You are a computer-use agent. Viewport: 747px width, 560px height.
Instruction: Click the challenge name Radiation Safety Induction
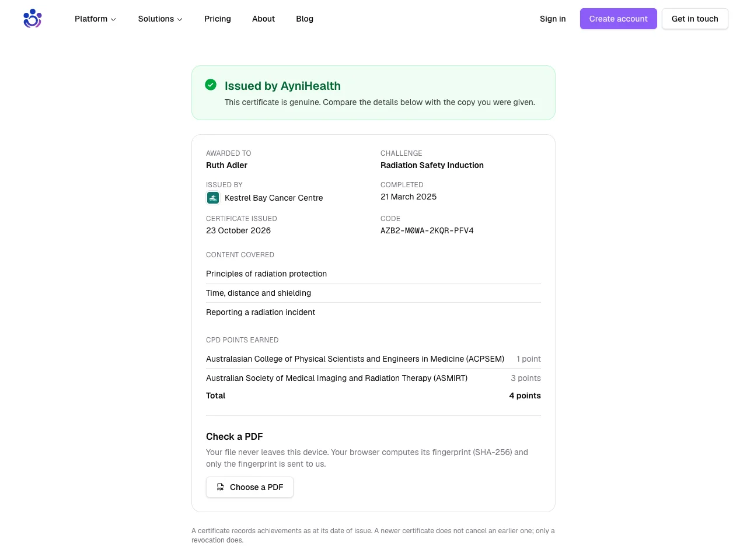pyautogui.click(x=432, y=165)
